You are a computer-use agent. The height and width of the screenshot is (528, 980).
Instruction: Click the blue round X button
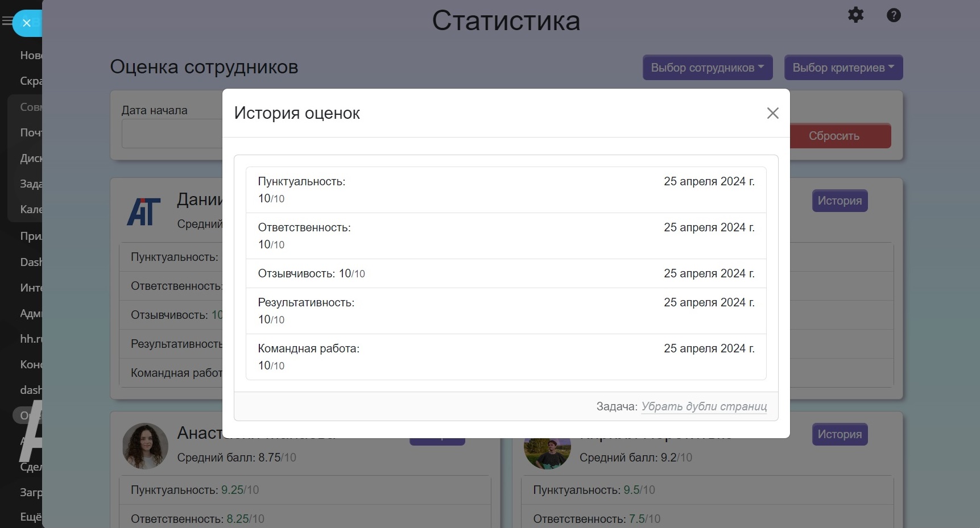[x=27, y=23]
